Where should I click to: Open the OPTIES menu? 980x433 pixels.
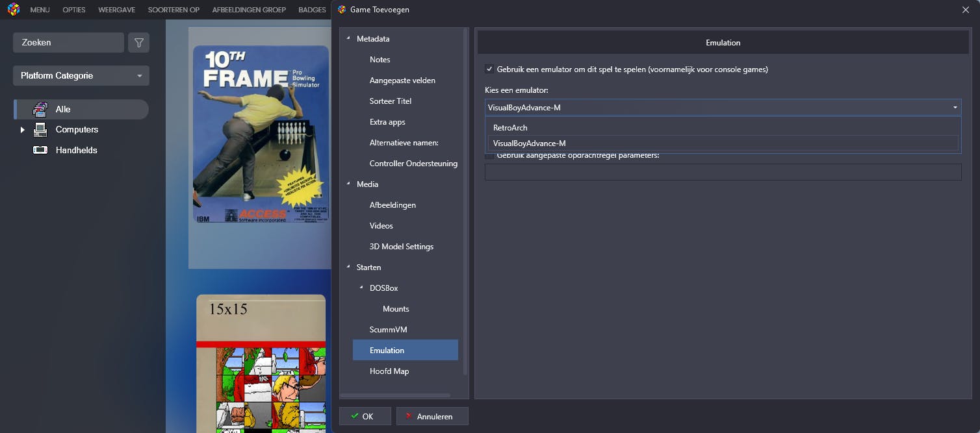74,10
